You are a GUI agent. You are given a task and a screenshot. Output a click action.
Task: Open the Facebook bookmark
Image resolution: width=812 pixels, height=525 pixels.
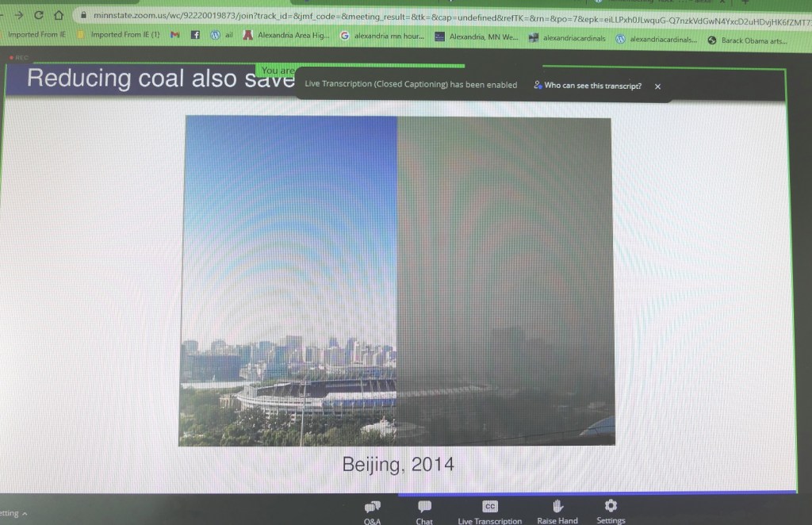(195, 36)
